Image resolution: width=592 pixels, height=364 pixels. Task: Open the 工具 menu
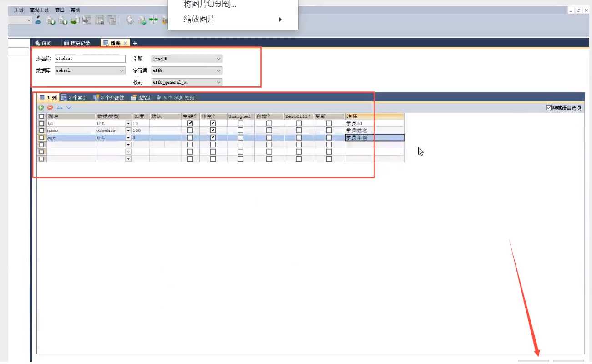[19, 10]
